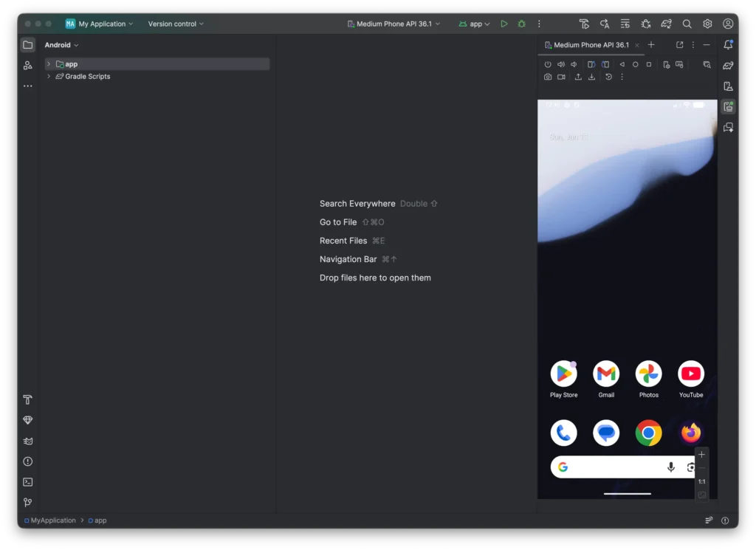Viewport: 756px width, 550px height.
Task: Take a screenshot of the emulator
Action: coord(547,77)
